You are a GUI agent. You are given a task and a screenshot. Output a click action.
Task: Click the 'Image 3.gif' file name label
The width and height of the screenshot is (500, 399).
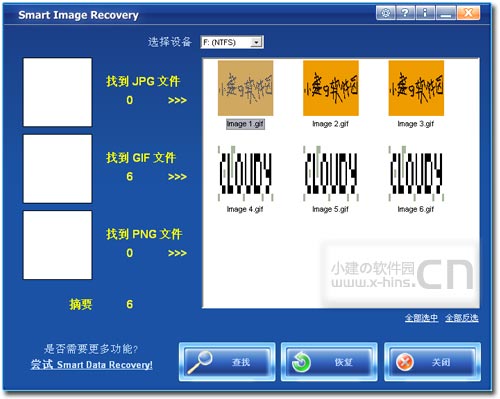(x=416, y=124)
